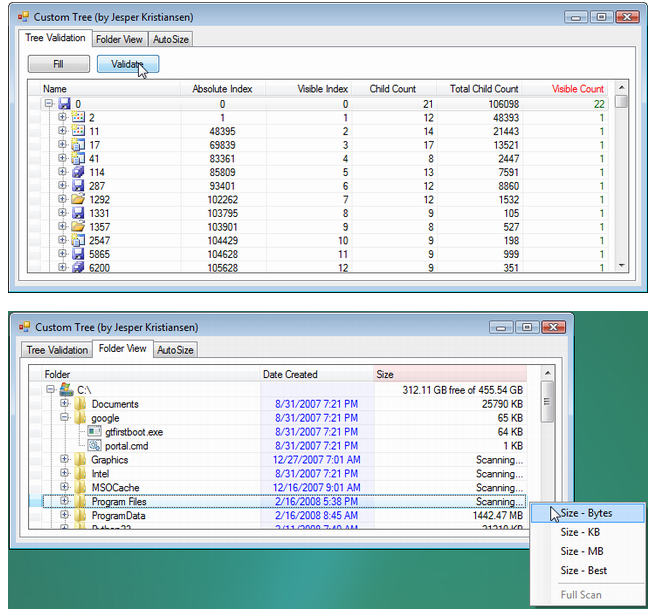Image resolution: width=649 pixels, height=616 pixels.
Task: Choose Size - Bytes from context menu
Action: tap(586, 513)
